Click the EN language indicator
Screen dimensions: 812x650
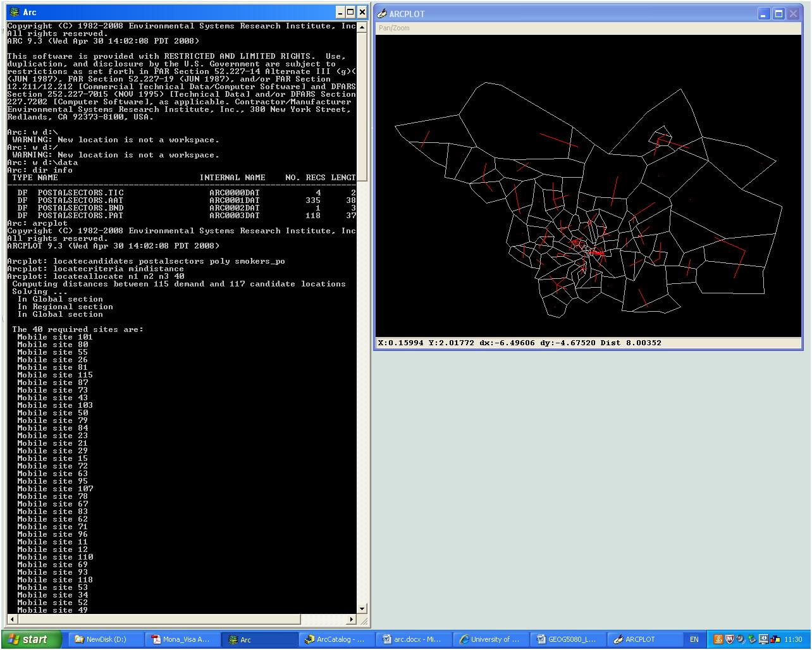(694, 639)
